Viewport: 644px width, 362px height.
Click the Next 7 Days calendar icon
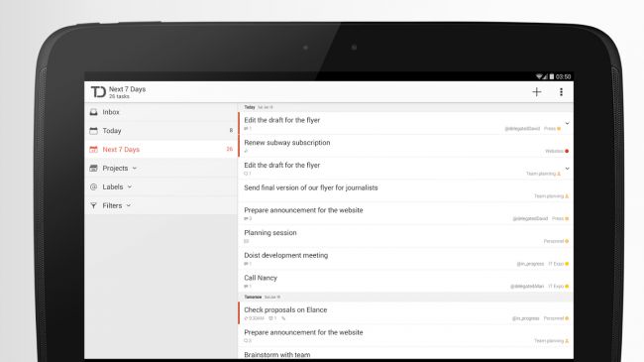coord(94,150)
